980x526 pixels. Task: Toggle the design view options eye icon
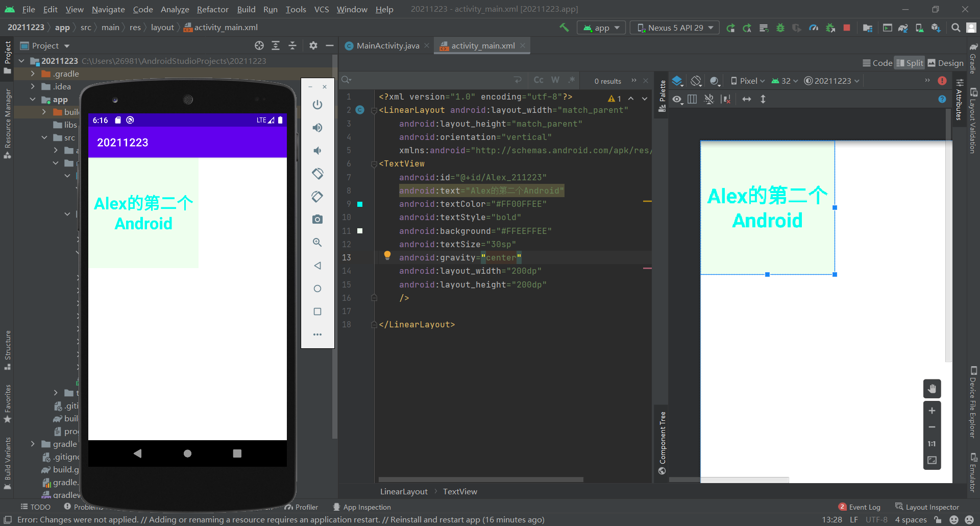677,100
